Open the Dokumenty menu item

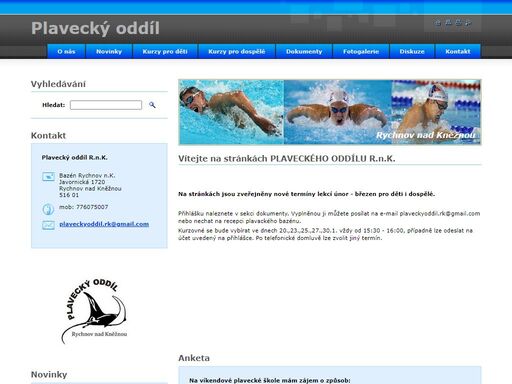click(x=304, y=51)
